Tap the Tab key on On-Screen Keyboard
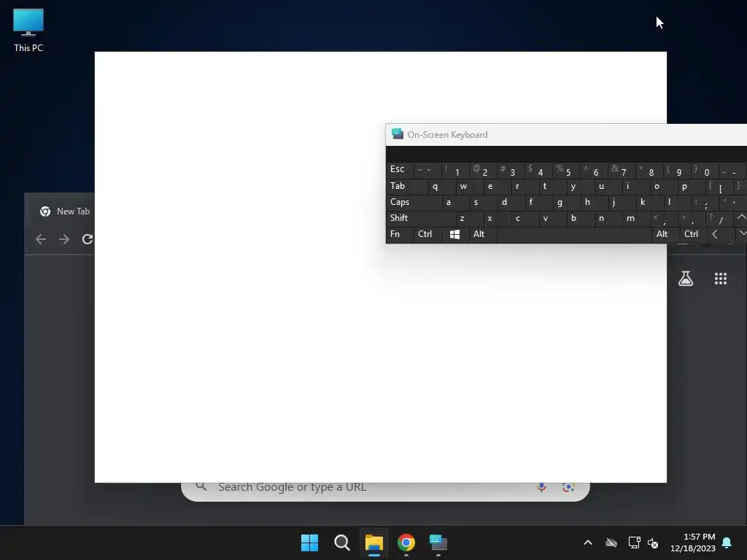The height and width of the screenshot is (560, 747). coord(407,186)
